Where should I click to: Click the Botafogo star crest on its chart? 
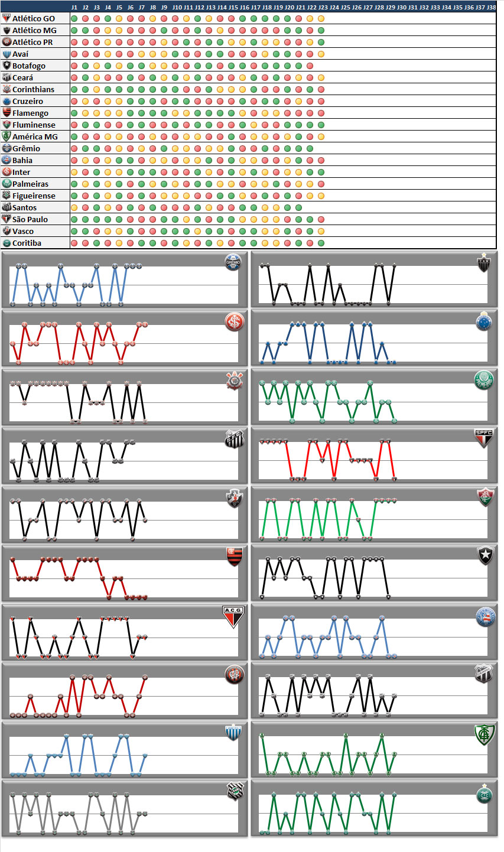pyautogui.click(x=485, y=555)
